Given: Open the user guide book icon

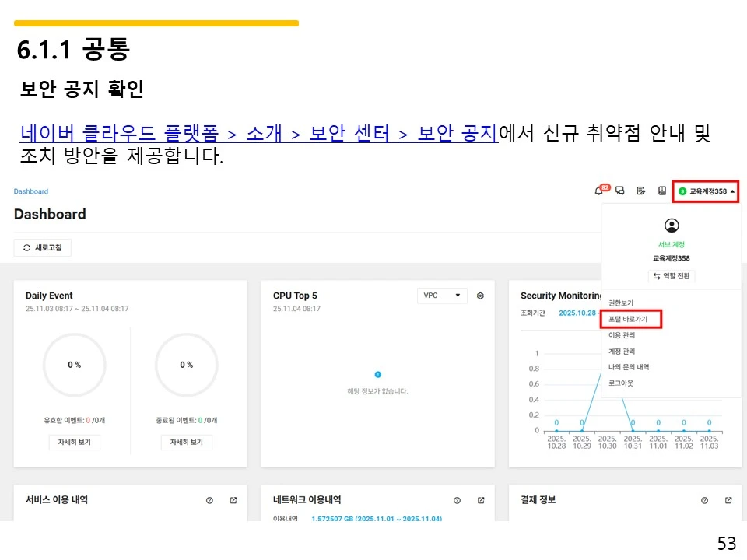Looking at the screenshot, I should point(661,191).
